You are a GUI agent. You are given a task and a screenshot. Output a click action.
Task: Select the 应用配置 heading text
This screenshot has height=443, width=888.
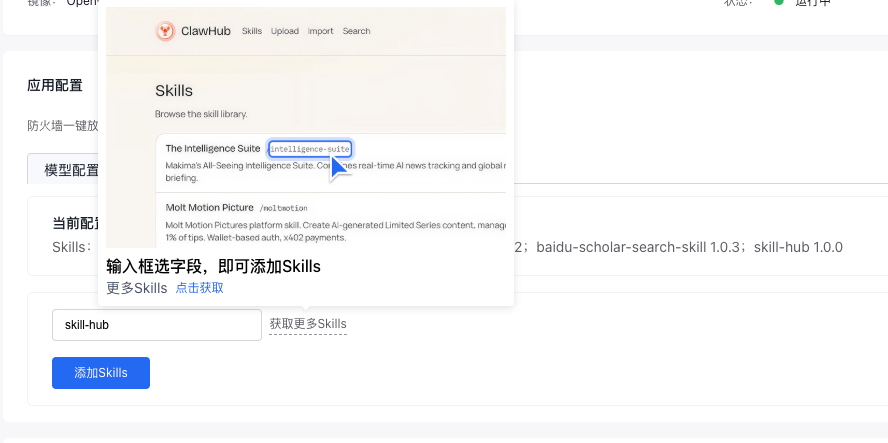tap(55, 86)
